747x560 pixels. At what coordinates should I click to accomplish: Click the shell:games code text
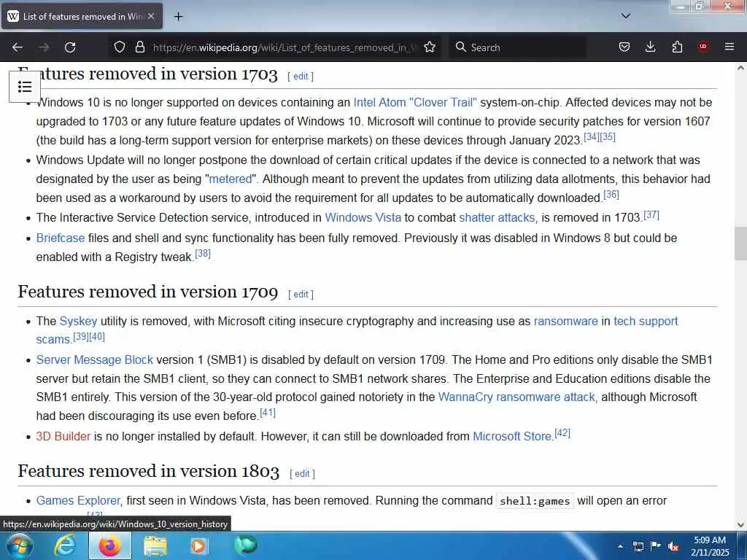[535, 501]
